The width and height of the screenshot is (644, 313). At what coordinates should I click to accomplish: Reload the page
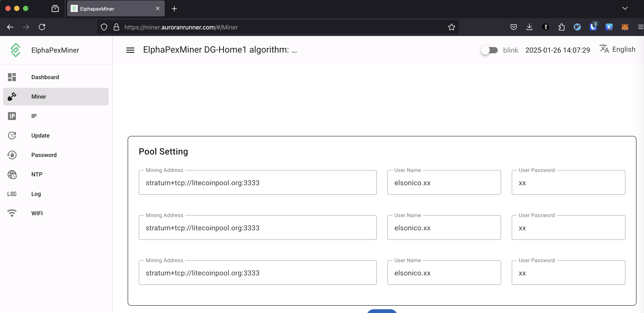point(42,27)
